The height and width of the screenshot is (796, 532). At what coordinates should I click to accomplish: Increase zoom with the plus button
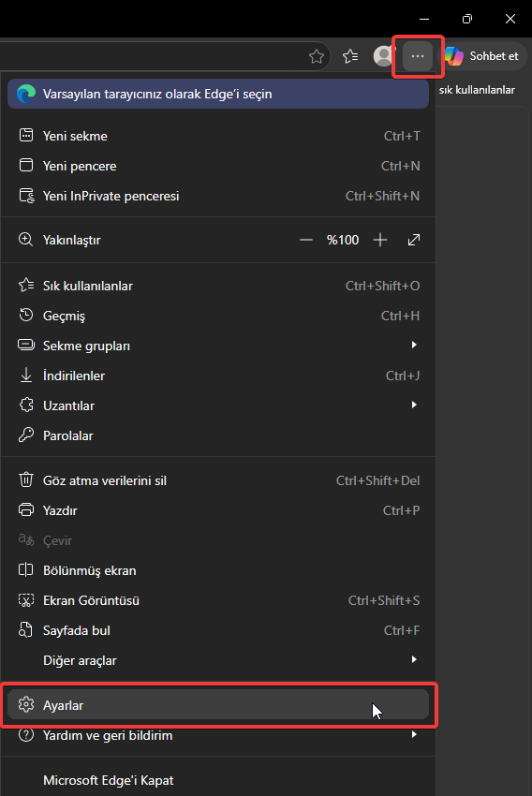tap(379, 240)
